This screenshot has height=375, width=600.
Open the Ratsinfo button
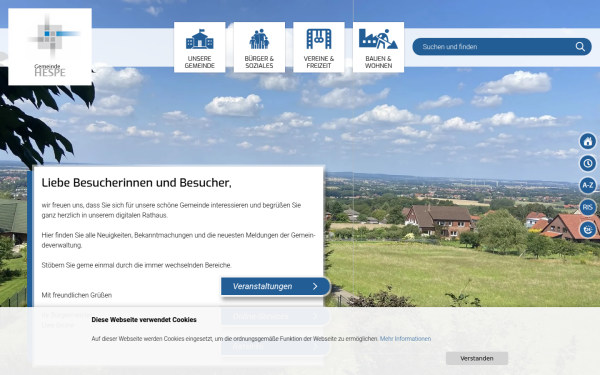(275, 346)
